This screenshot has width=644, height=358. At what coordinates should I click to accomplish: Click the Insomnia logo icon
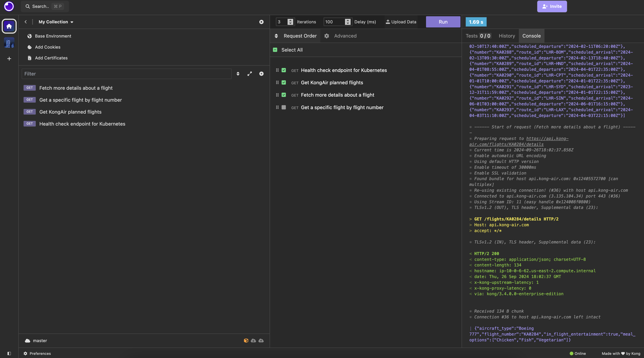[9, 6]
